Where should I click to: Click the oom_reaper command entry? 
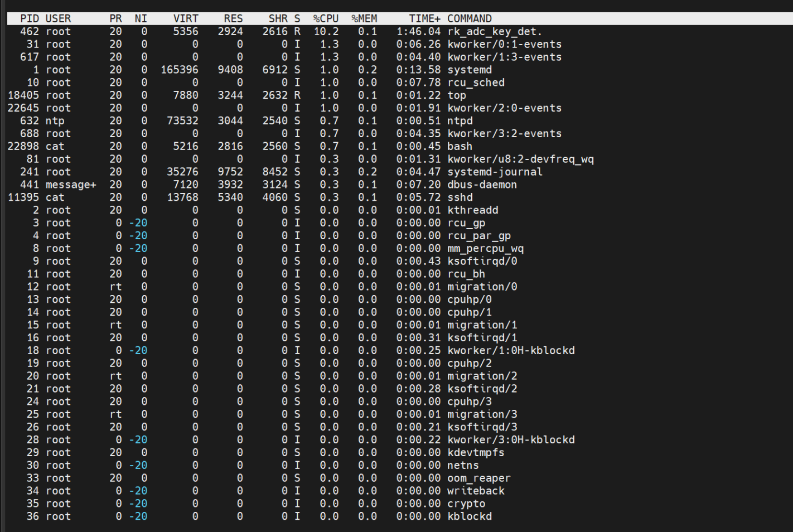(479, 478)
